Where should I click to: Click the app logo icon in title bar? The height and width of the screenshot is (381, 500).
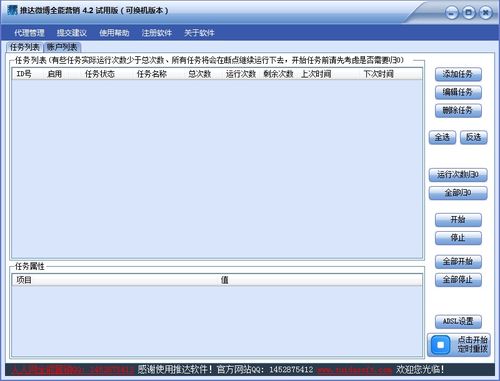click(x=12, y=10)
